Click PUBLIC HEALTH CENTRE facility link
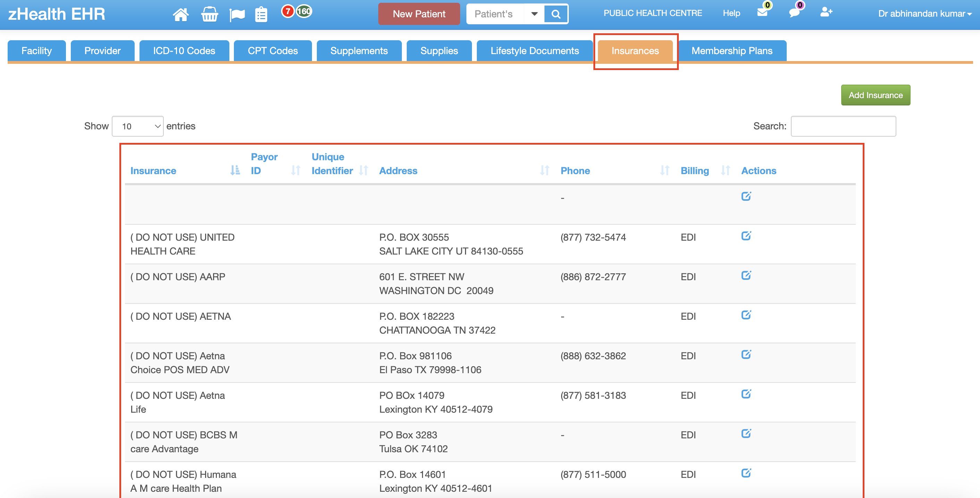The image size is (980, 498). click(x=652, y=13)
